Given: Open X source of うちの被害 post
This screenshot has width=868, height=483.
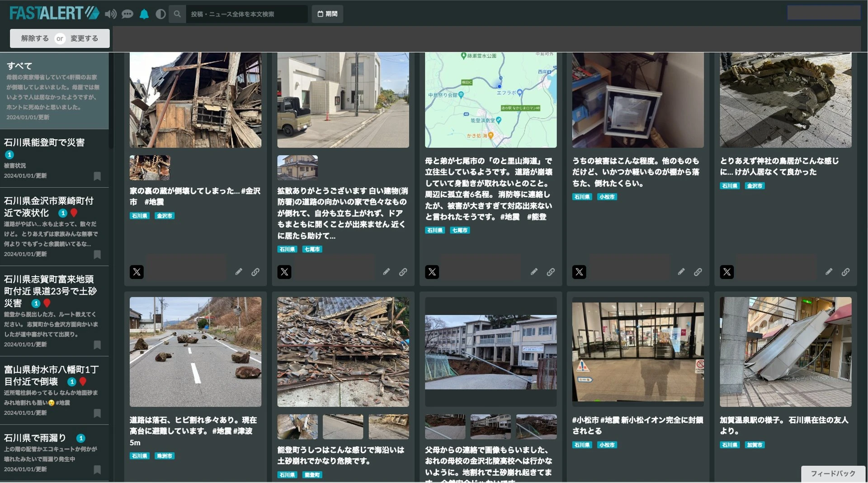Looking at the screenshot, I should click(x=579, y=272).
